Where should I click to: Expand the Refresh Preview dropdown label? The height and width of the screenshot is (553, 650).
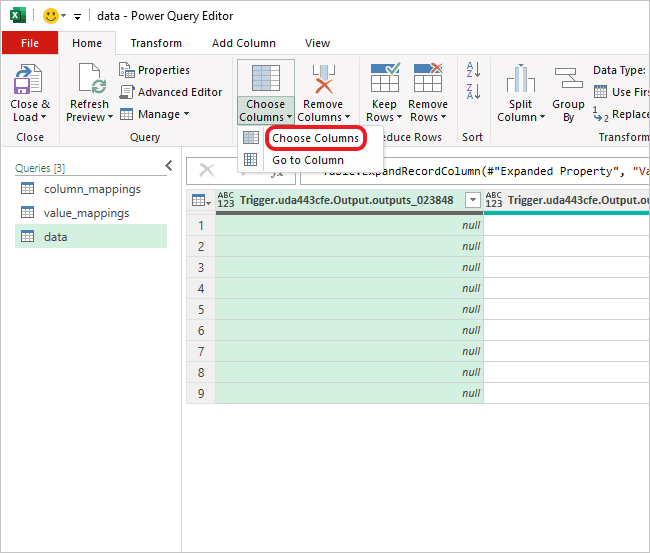click(x=90, y=111)
